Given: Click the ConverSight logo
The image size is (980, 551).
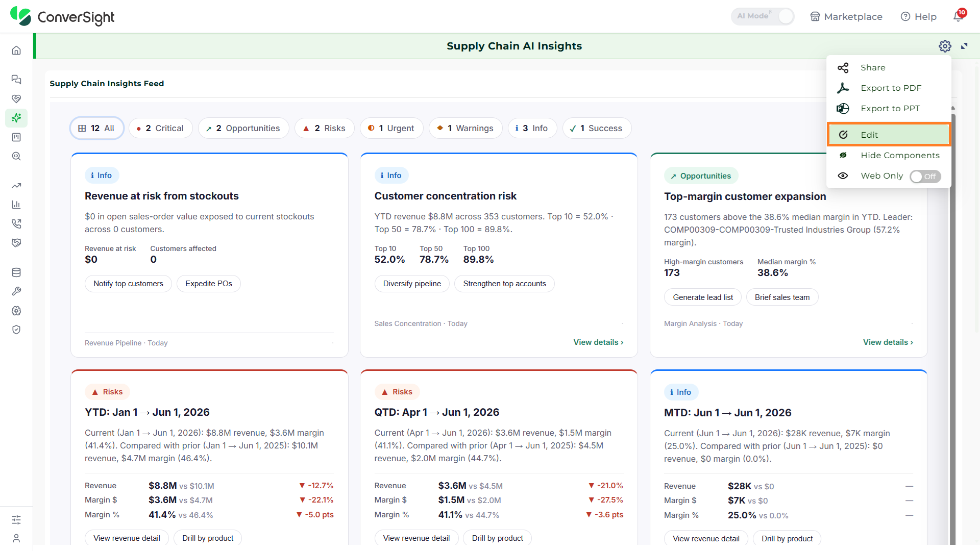Looking at the screenshot, I should [62, 17].
